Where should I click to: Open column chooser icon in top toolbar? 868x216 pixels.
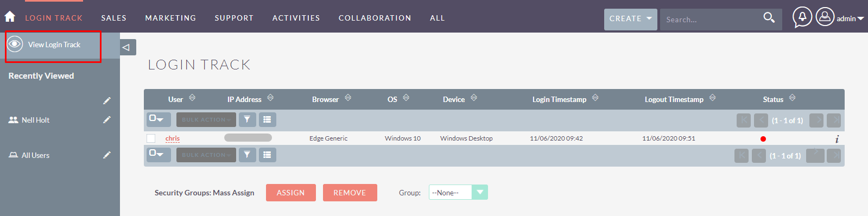[267, 119]
